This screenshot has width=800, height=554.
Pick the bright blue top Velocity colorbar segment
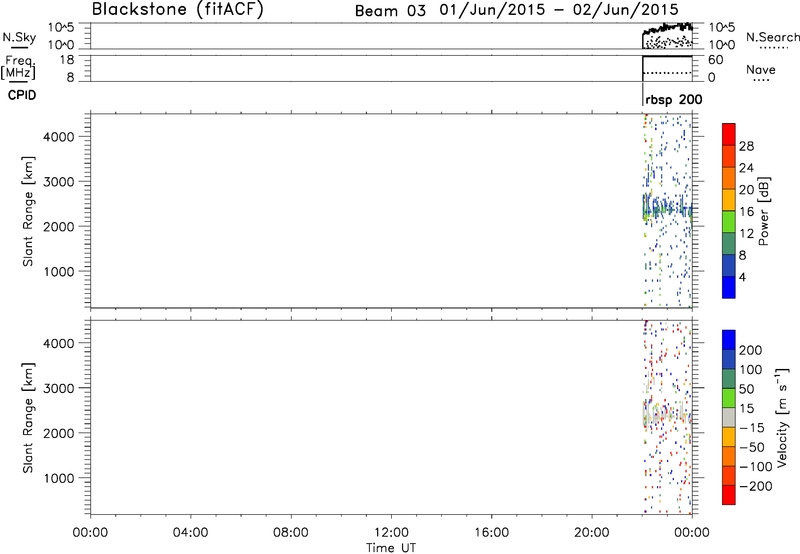(729, 340)
